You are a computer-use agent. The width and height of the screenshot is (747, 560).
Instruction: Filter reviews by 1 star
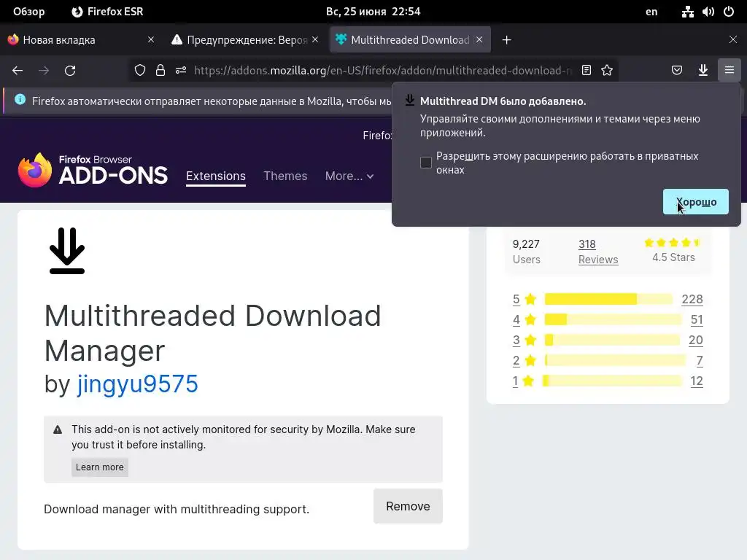click(523, 381)
